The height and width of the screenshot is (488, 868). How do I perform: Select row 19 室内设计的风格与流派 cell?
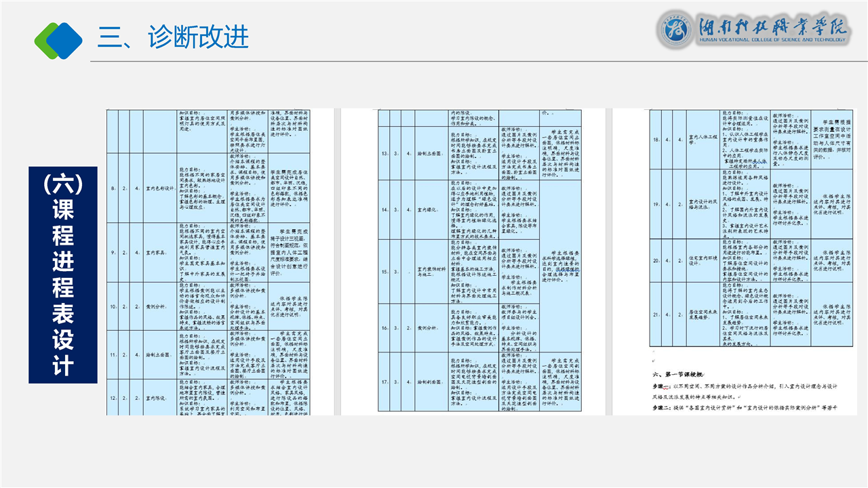point(703,203)
